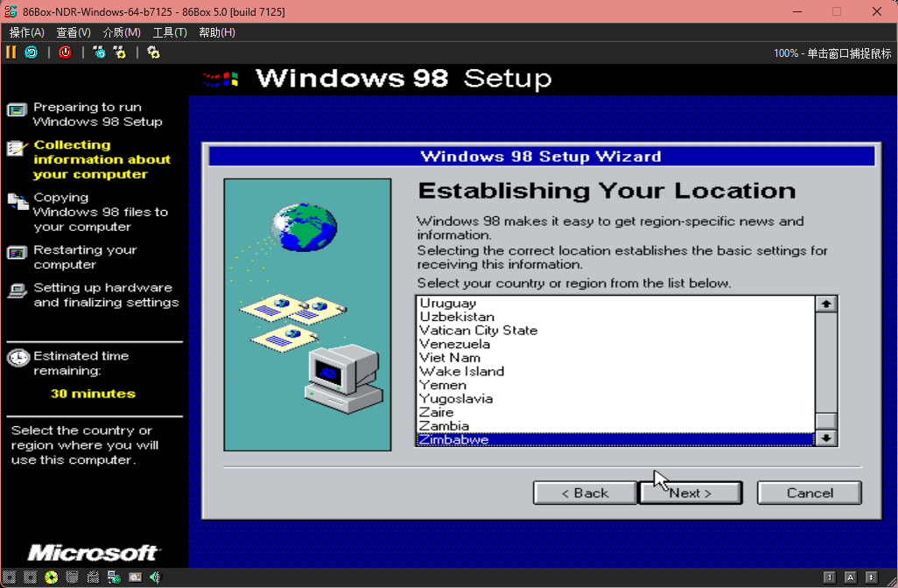
Task: Select Vatican City State in the list
Action: coord(615,331)
